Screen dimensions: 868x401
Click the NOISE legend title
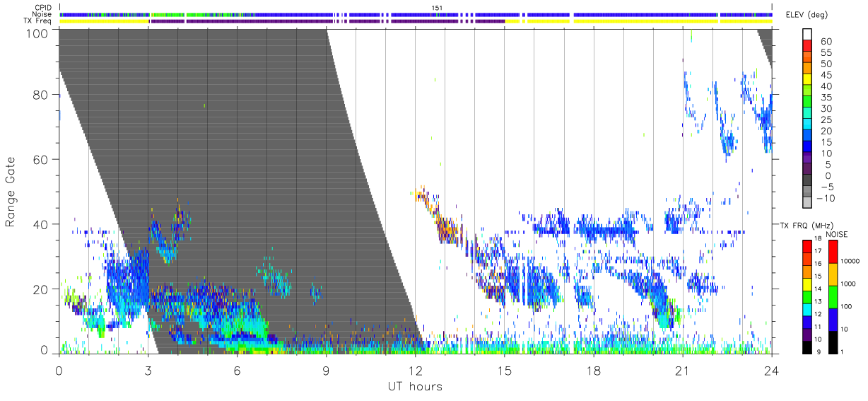pyautogui.click(x=837, y=235)
